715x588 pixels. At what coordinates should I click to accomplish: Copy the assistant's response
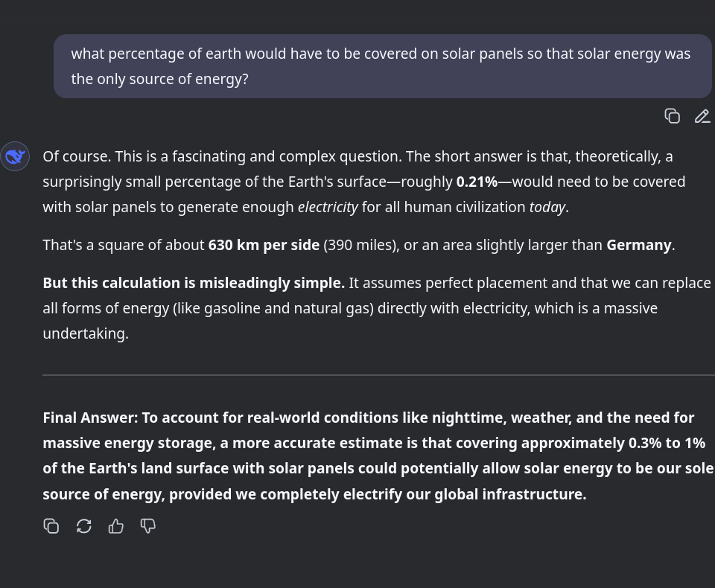(x=51, y=526)
